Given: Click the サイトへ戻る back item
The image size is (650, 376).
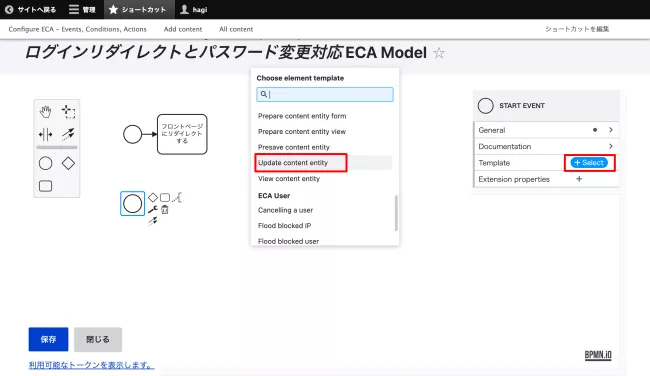Looking at the screenshot, I should pos(31,10).
